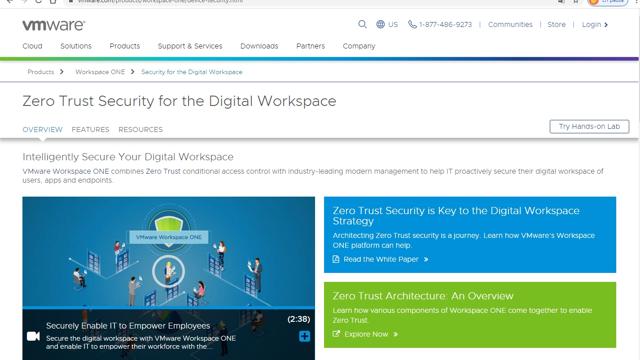Click the blue plus icon on the video card
This screenshot has height=360, width=640.
coord(304,336)
